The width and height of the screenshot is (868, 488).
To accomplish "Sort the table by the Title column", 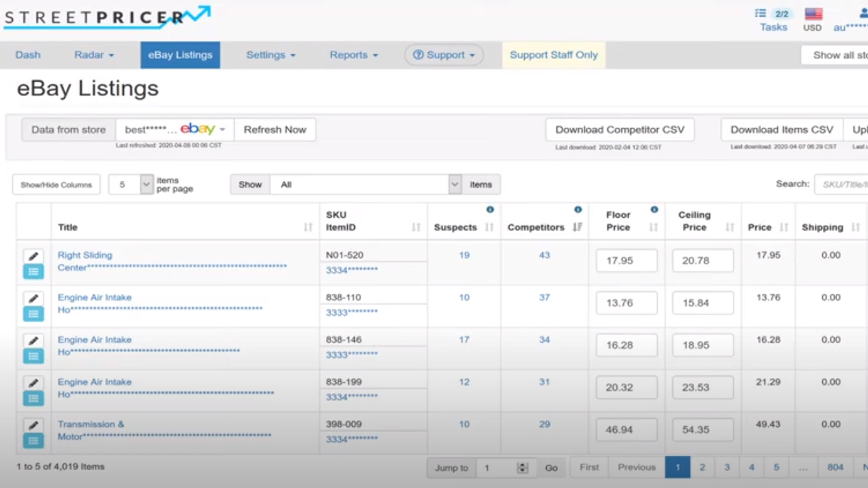I will [x=308, y=227].
